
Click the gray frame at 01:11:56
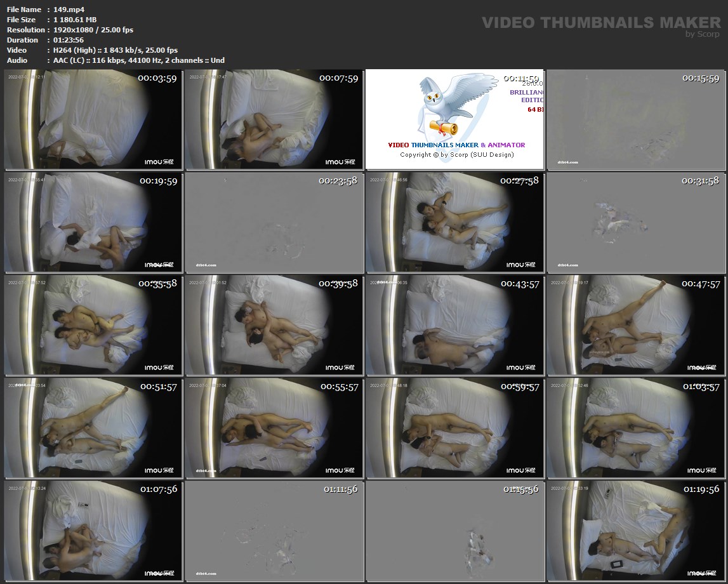274,531
